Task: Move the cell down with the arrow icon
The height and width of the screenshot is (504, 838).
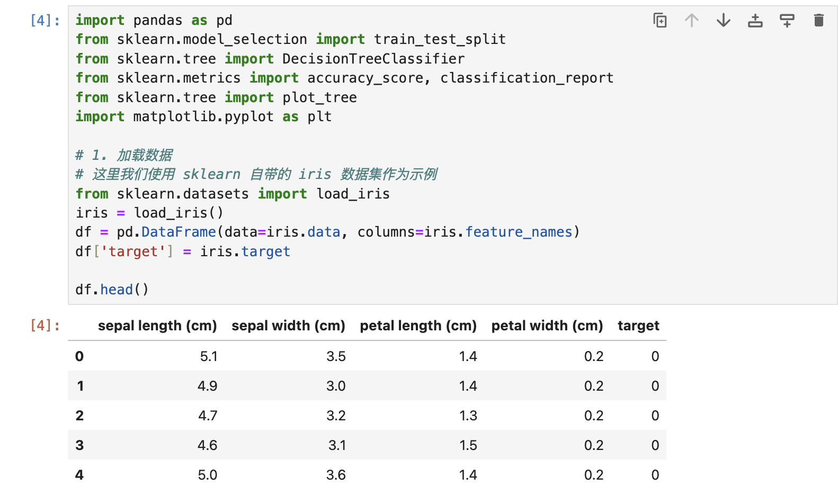Action: 723,21
